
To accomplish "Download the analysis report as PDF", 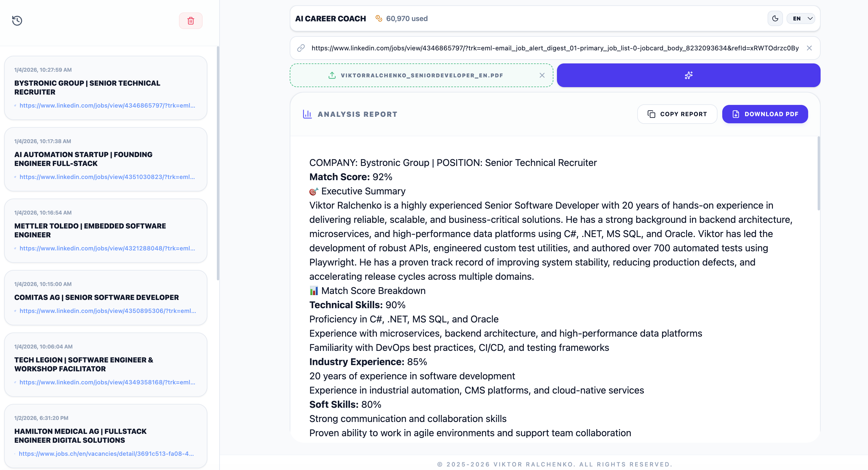I will 765,114.
